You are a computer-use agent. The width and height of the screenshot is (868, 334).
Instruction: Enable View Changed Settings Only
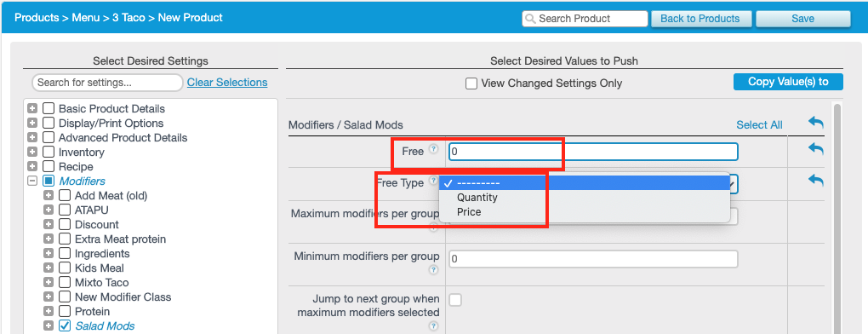point(471,83)
